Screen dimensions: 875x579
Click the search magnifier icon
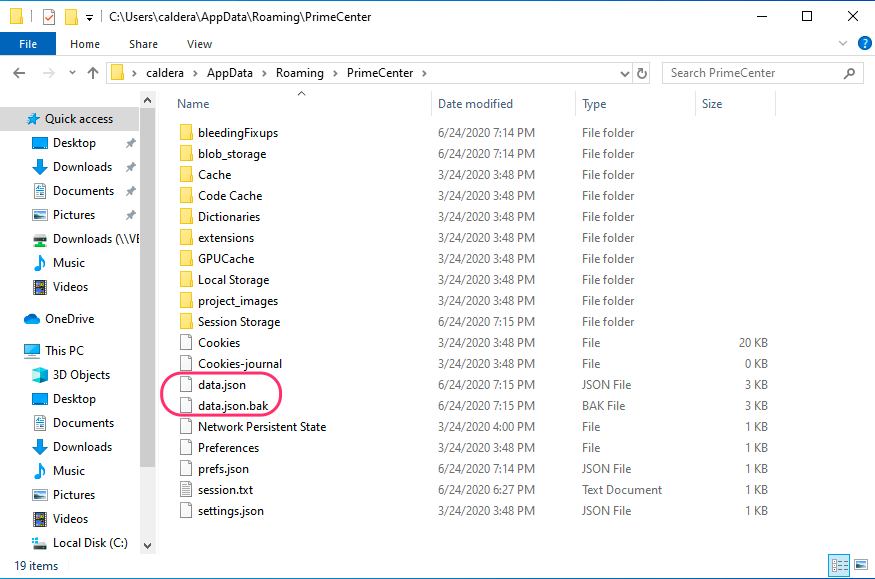pos(849,73)
